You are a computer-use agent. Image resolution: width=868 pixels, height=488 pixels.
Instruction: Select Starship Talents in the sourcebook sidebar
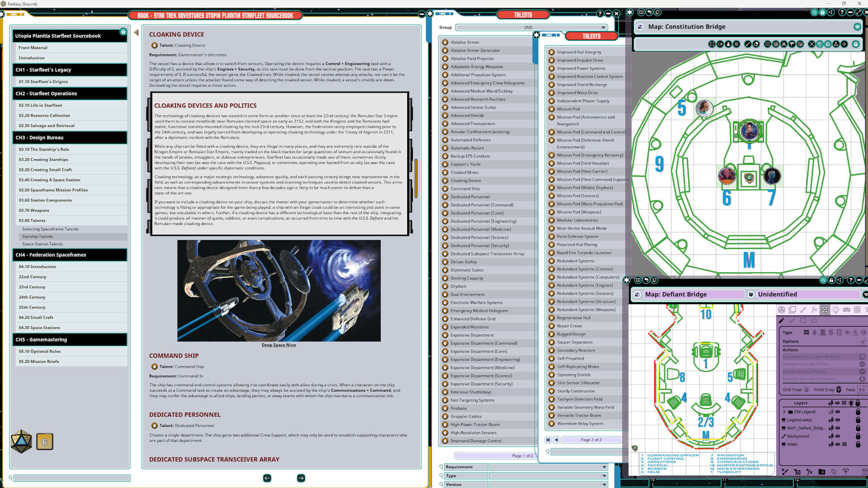[38, 236]
